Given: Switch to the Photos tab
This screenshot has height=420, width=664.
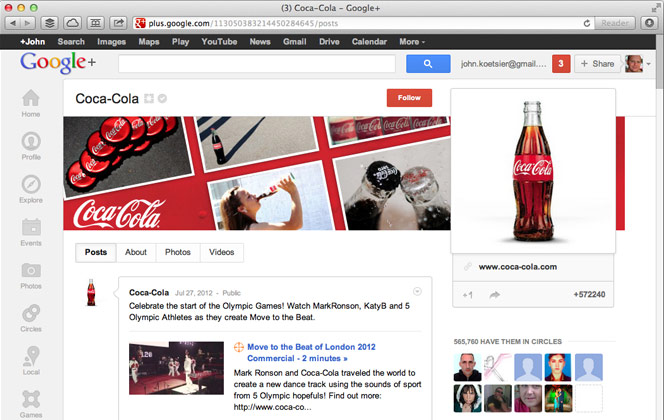Looking at the screenshot, I should (177, 252).
